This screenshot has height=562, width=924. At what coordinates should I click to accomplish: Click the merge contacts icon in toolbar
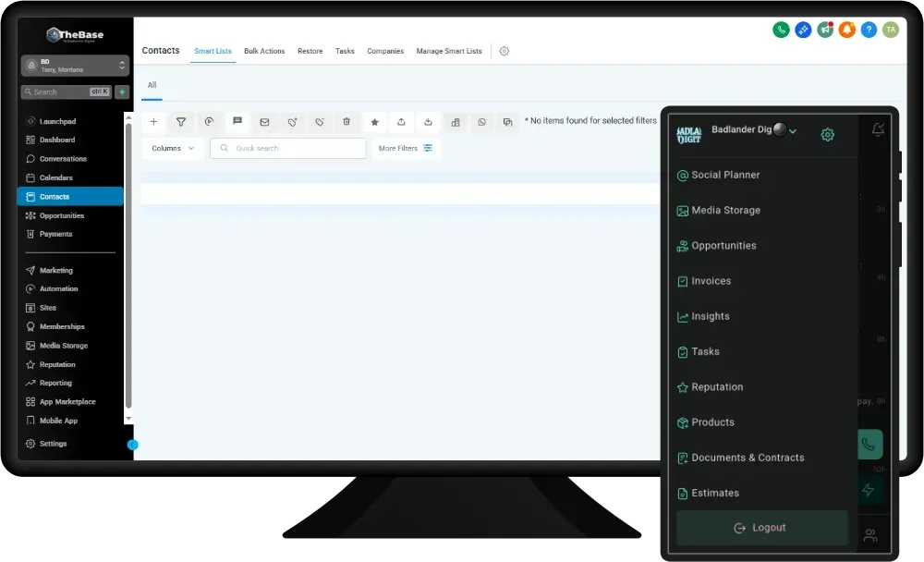507,122
